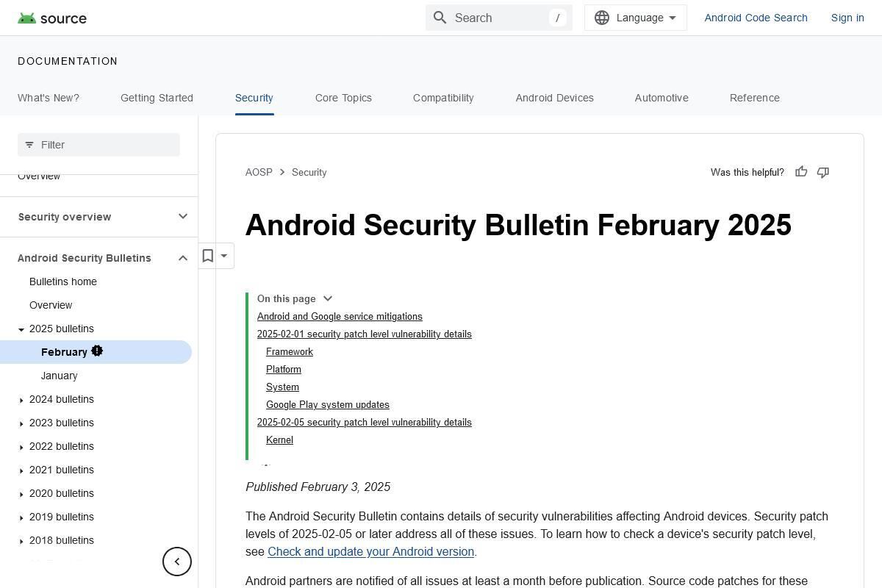882x588 pixels.
Task: Open Overview under Android Security Bulletins
Action: pyautogui.click(x=51, y=305)
